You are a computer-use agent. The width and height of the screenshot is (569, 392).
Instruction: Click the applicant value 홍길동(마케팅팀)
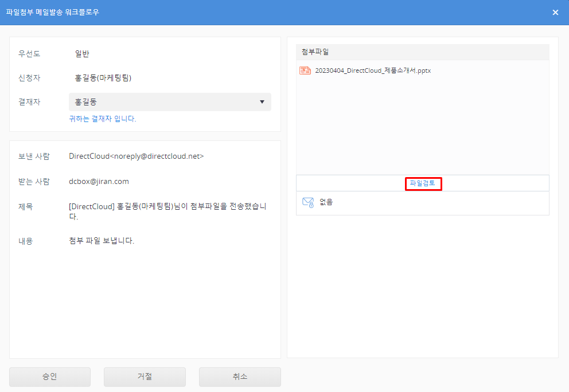pyautogui.click(x=103, y=78)
